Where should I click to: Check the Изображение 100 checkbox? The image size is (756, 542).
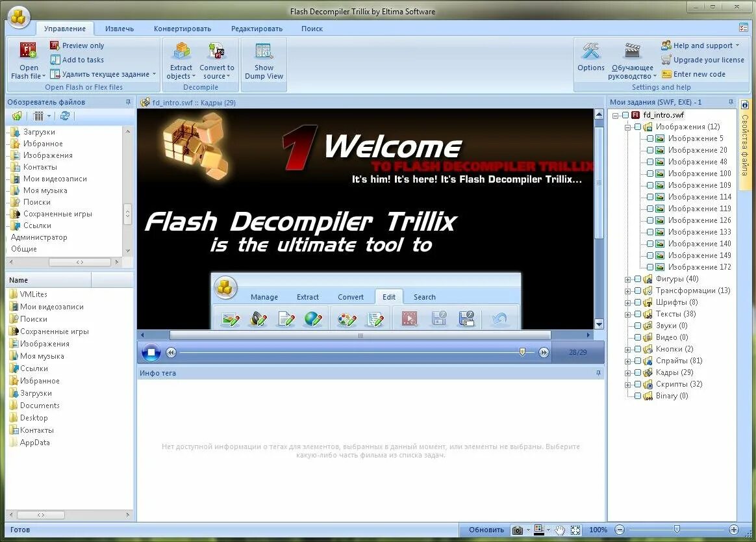click(650, 174)
